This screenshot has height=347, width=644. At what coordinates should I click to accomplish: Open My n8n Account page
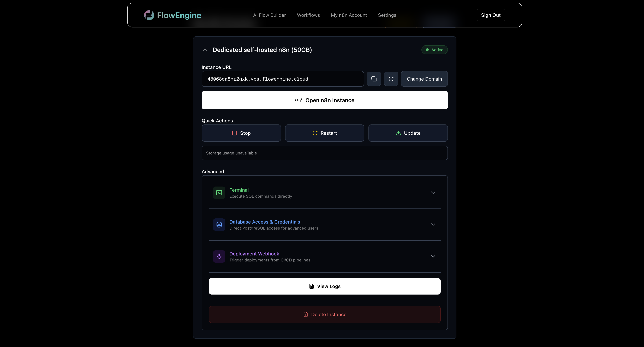349,15
